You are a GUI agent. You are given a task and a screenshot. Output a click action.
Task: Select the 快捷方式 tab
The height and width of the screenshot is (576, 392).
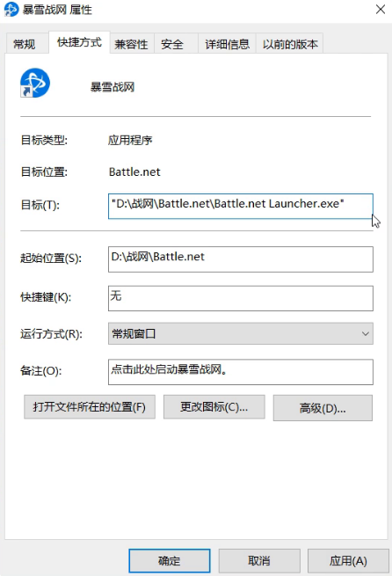79,42
